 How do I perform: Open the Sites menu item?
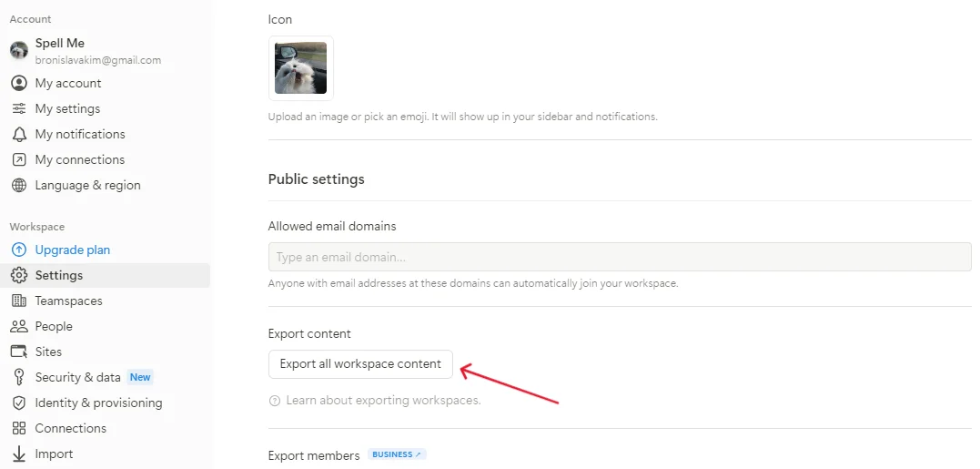[x=48, y=352]
